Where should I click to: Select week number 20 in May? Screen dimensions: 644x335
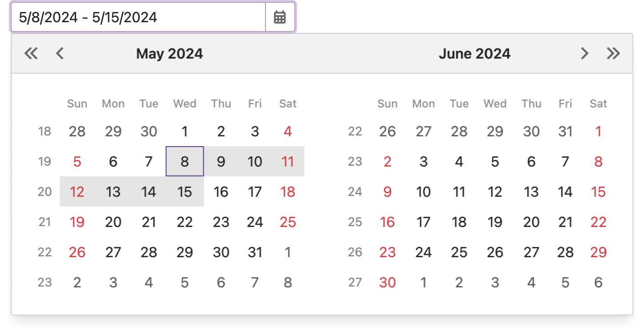pos(44,192)
